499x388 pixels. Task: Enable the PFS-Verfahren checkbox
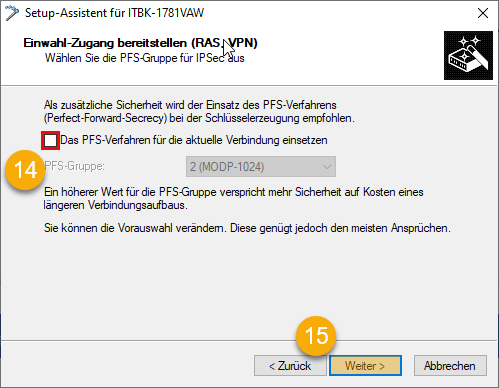tap(51, 140)
